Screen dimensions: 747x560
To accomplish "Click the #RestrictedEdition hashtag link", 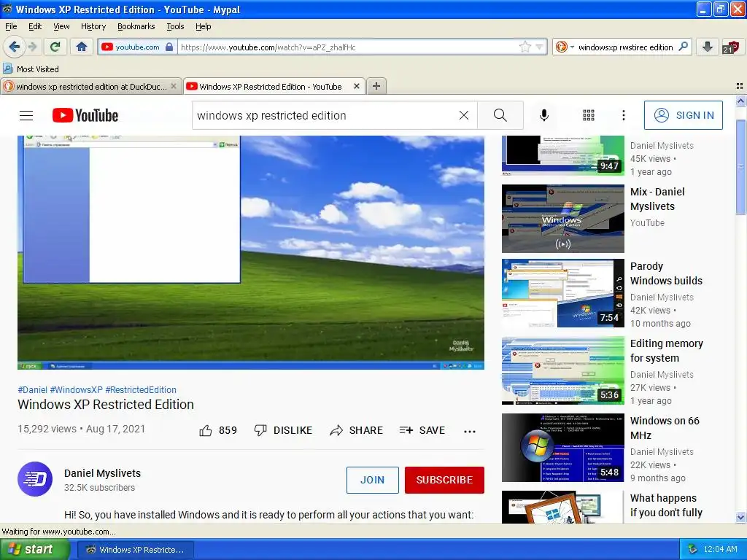I will [x=141, y=389].
